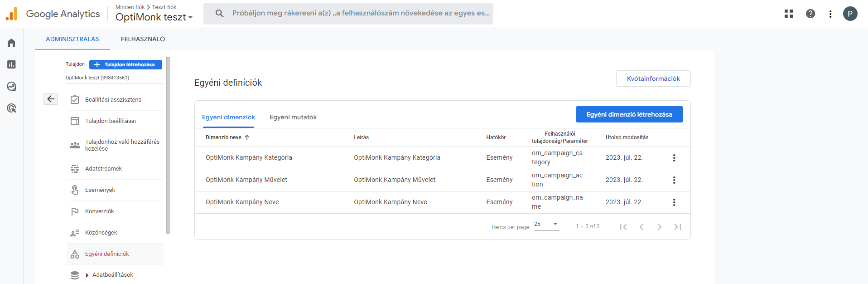
Task: Open the Help question-mark icon
Action: click(810, 14)
